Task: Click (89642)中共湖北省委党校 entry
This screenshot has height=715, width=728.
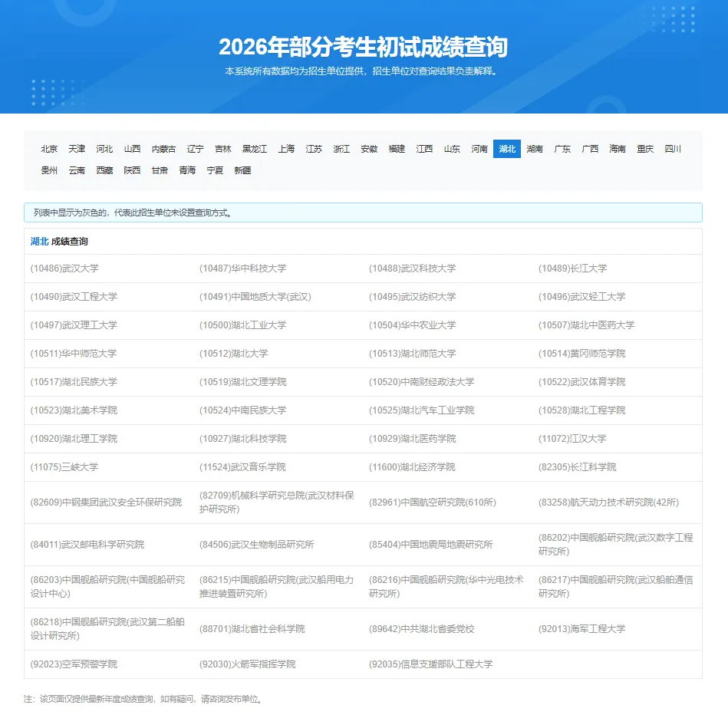Action: click(422, 629)
